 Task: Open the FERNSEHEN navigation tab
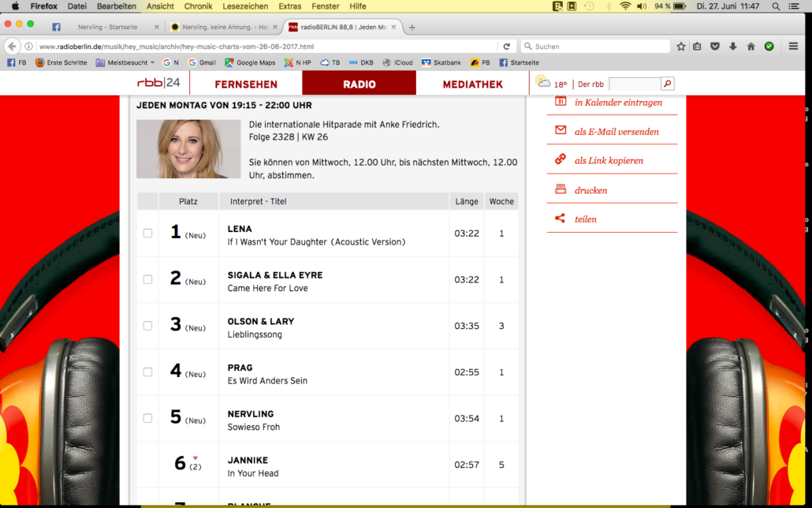(x=246, y=84)
